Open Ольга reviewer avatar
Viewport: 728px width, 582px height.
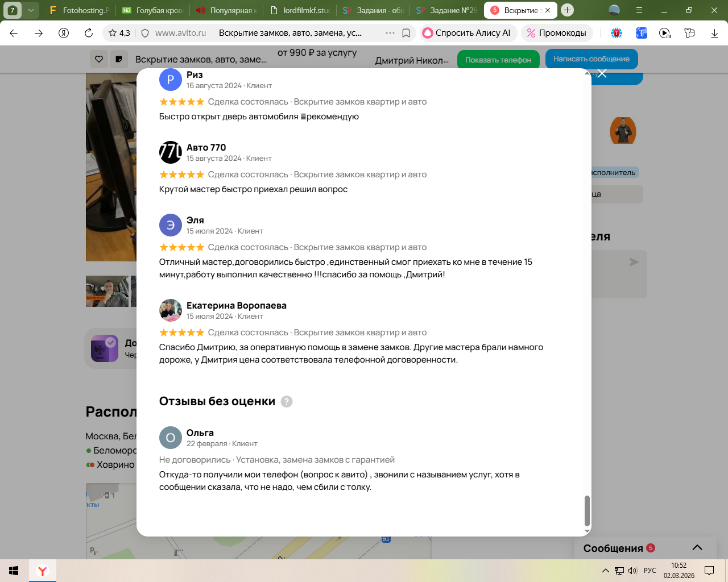[x=171, y=438]
